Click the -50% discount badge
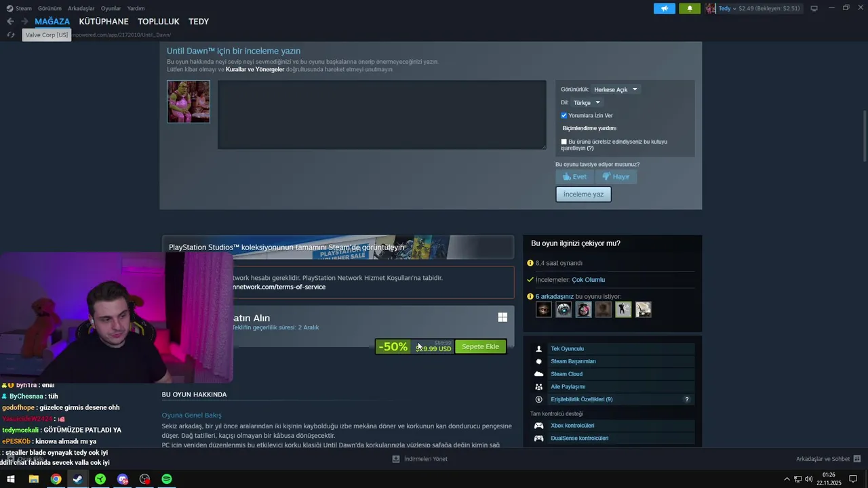This screenshot has height=488, width=868. [393, 346]
